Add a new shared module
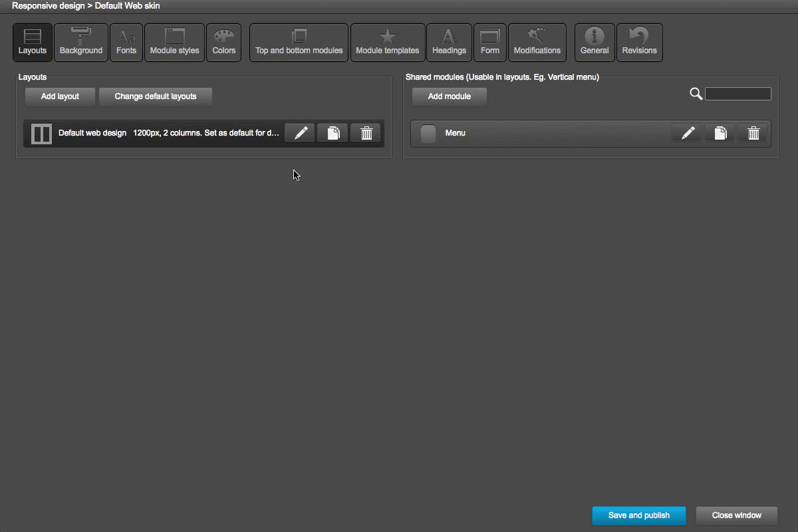The height and width of the screenshot is (532, 798). [449, 96]
